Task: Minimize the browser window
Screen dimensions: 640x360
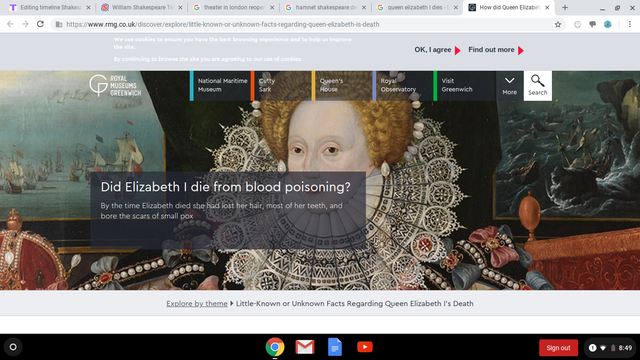Action: pyautogui.click(x=602, y=8)
